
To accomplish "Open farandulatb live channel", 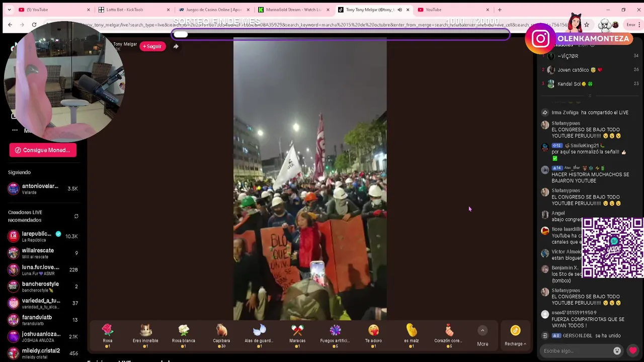I will [43, 320].
